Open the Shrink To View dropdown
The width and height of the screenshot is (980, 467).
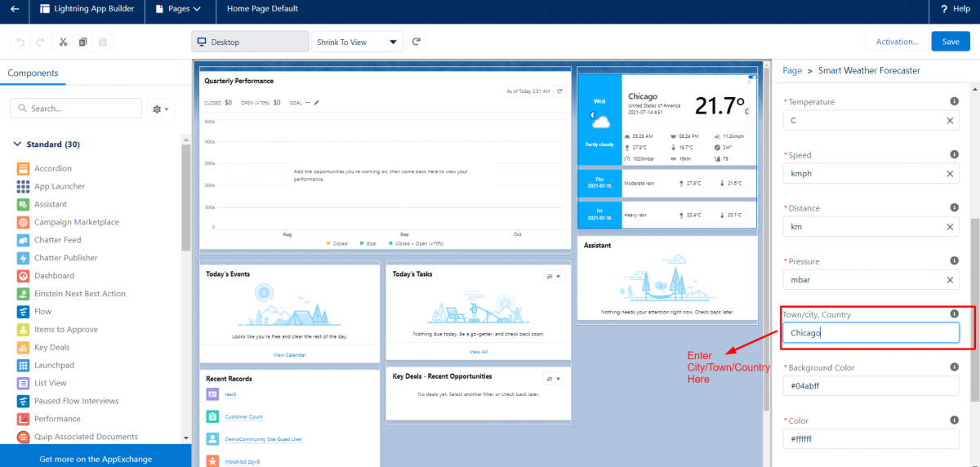358,42
